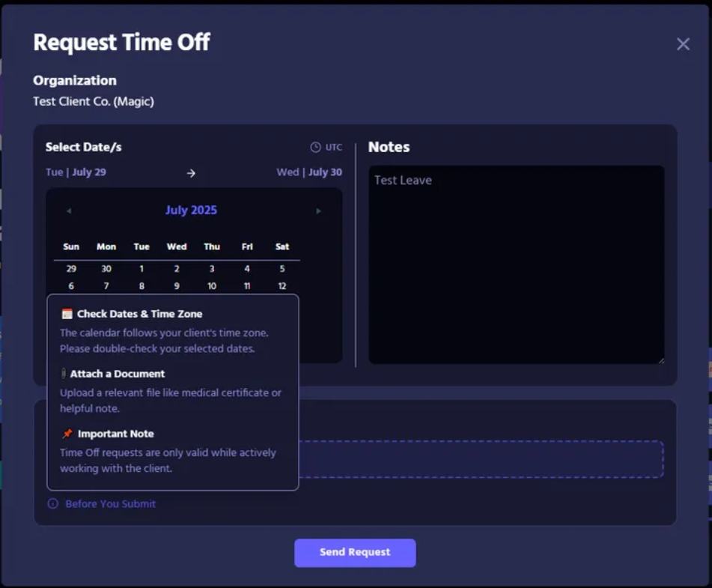Select July 3 on the calendar
This screenshot has width=712, height=588.
click(212, 269)
